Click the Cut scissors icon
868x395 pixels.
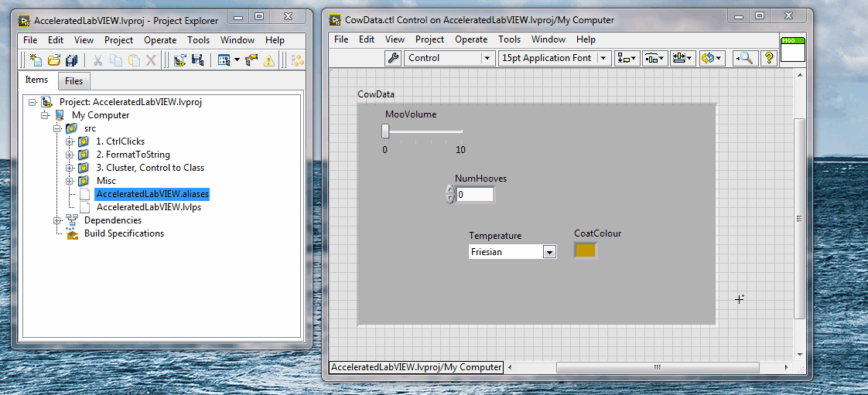[97, 60]
